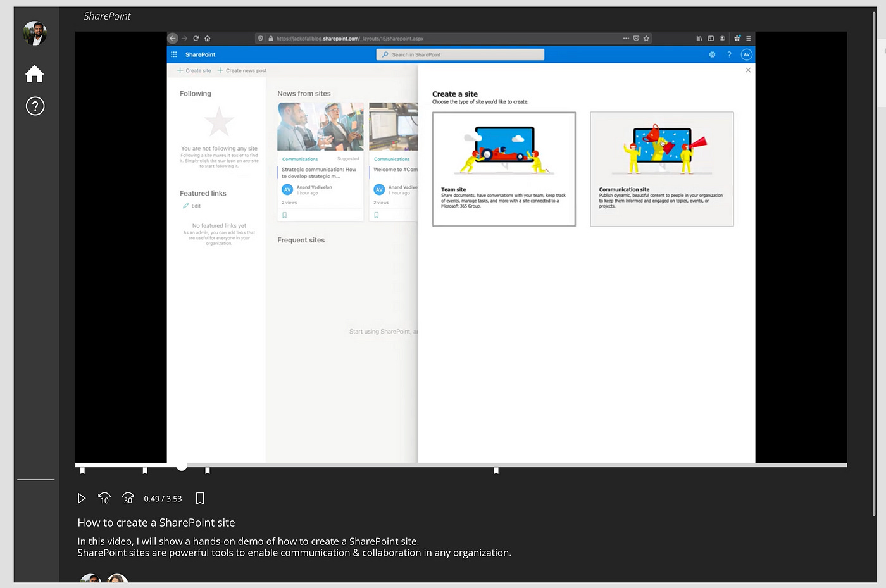The width and height of the screenshot is (886, 588).
Task: Open the browser hamburger menu
Action: tap(748, 38)
